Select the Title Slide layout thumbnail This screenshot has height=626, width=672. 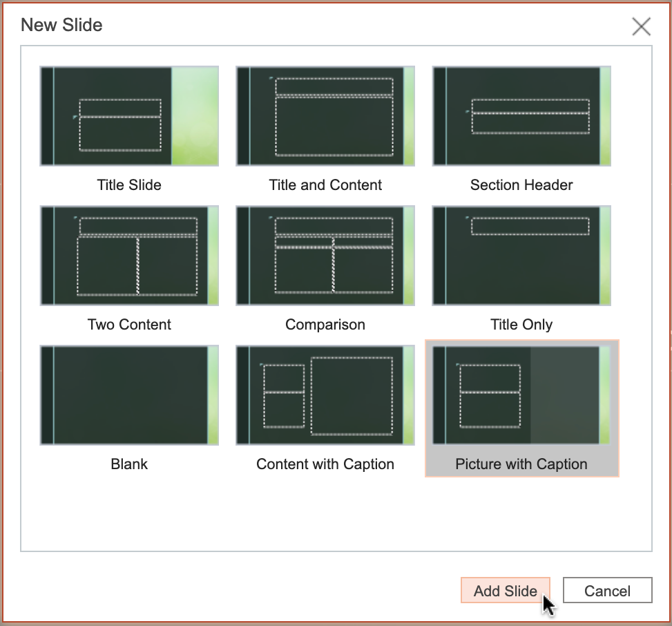pos(129,116)
